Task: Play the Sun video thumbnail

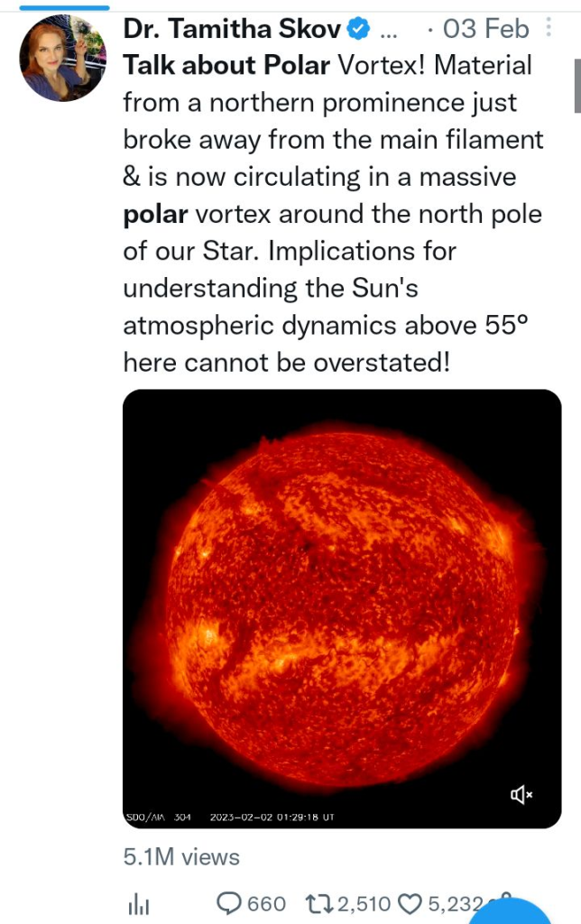Action: (342, 609)
